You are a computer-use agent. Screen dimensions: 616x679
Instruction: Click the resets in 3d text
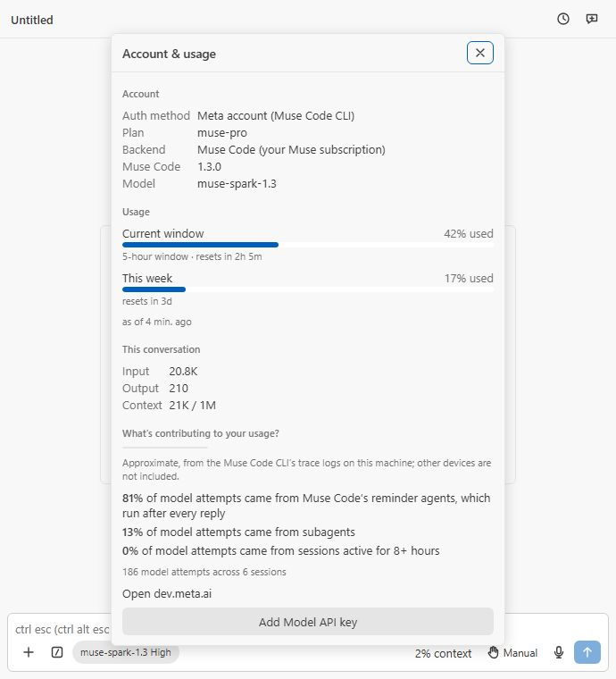pyautogui.click(x=147, y=301)
